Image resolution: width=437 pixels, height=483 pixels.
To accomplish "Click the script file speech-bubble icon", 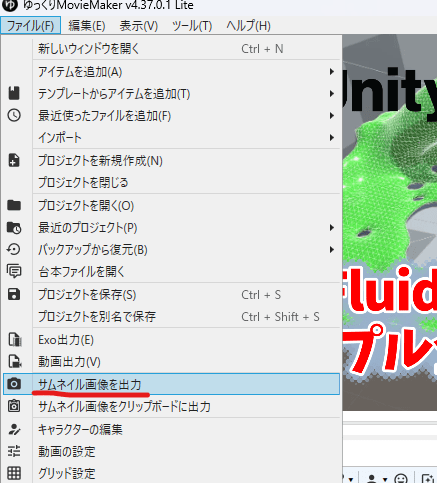I will point(14,271).
